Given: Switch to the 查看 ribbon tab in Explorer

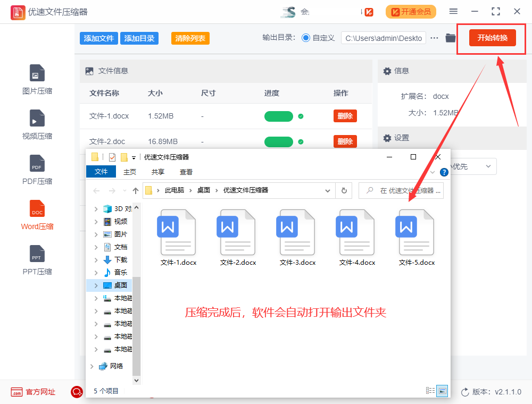Looking at the screenshot, I should tap(186, 172).
